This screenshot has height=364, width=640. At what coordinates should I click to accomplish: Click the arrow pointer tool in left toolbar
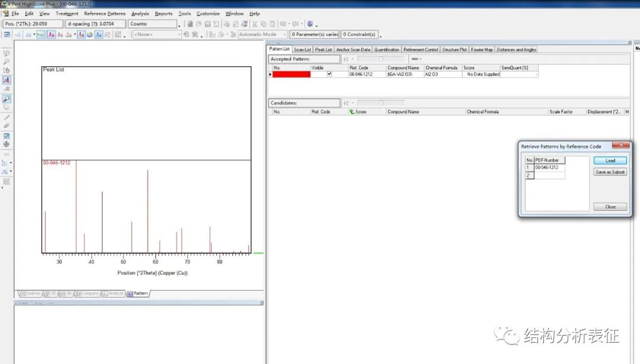click(7, 108)
